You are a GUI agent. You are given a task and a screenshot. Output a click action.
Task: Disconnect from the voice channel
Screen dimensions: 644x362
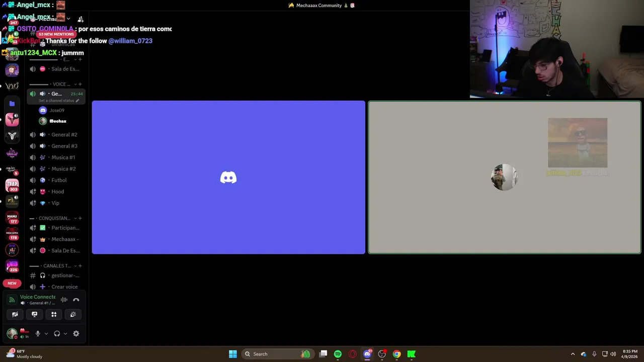coord(76,300)
